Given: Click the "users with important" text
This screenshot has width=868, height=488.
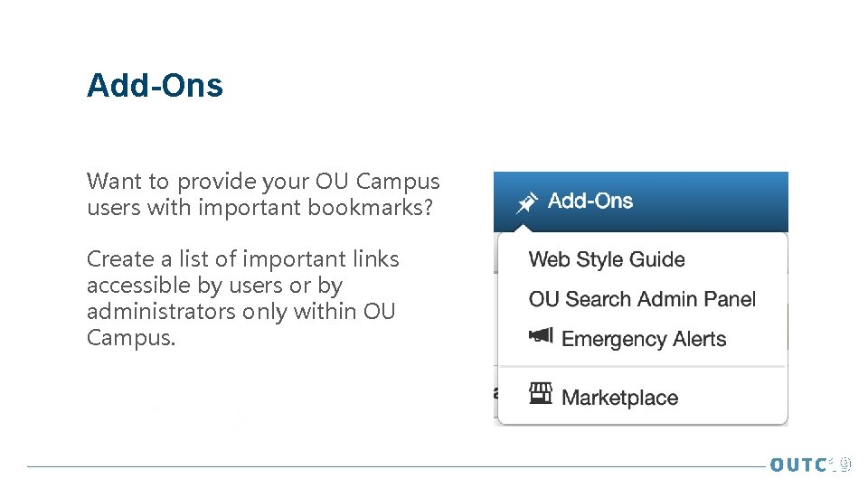Looking at the screenshot, I should click(194, 207).
